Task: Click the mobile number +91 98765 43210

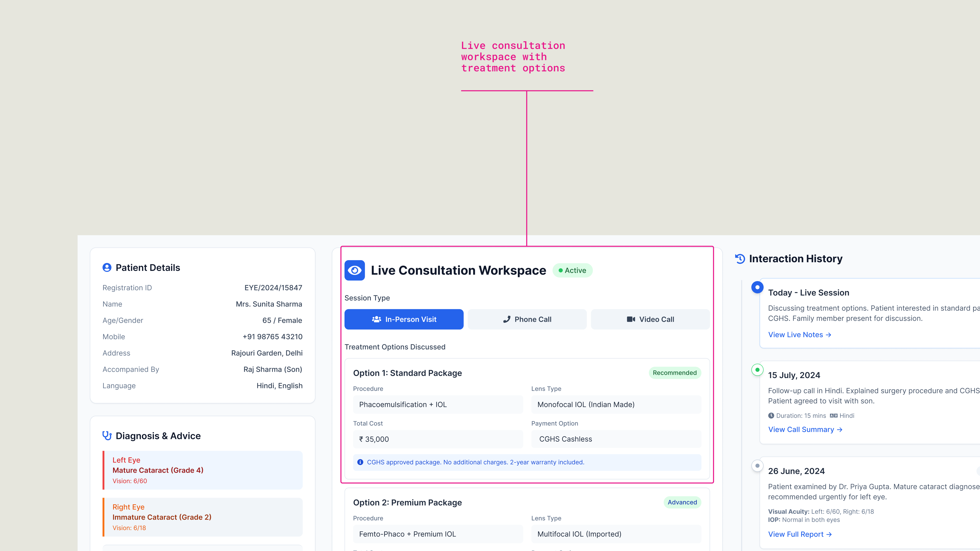Action: (272, 337)
